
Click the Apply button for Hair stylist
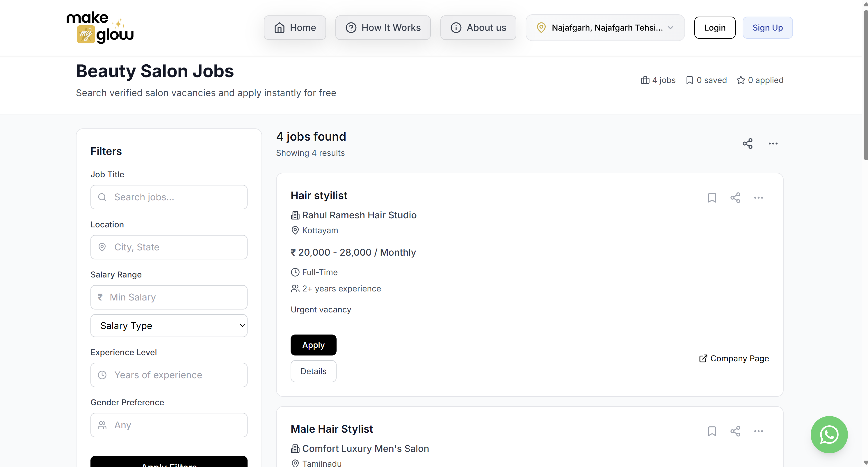pos(313,345)
